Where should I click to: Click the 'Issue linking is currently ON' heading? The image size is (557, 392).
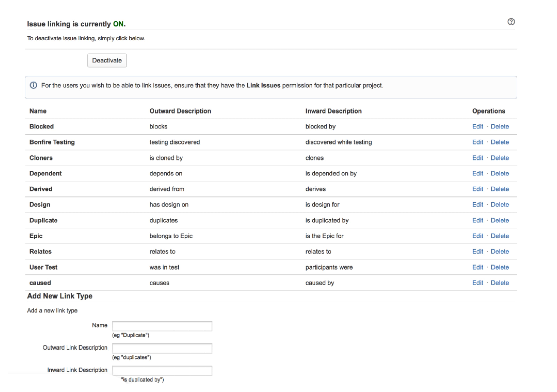coord(76,24)
